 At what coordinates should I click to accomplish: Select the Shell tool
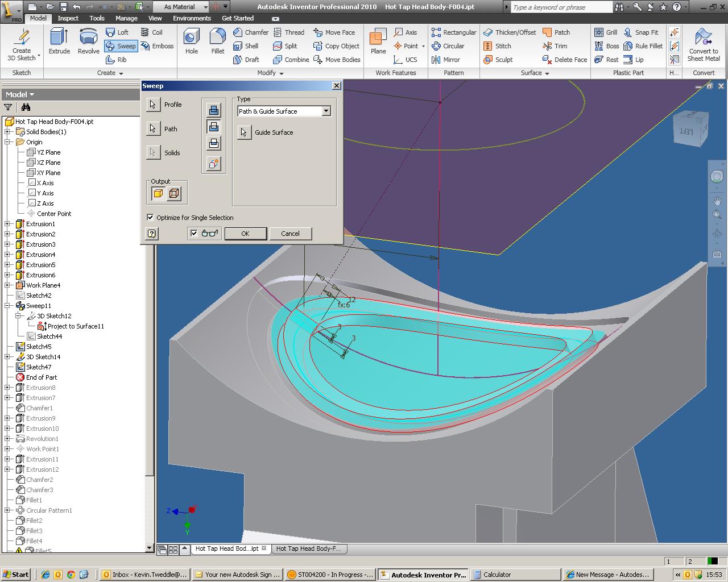246,46
